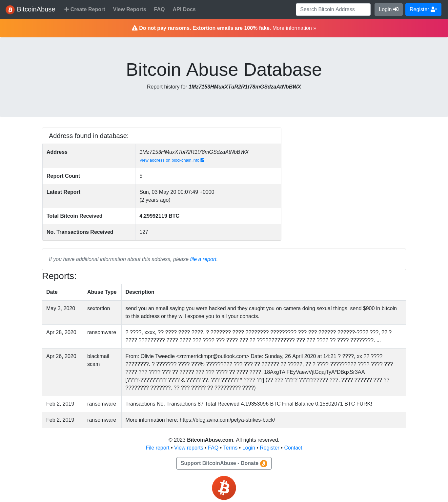Click the Bitcoin icon on Donate button
Viewport: 448px width, 502px height.
point(264,463)
